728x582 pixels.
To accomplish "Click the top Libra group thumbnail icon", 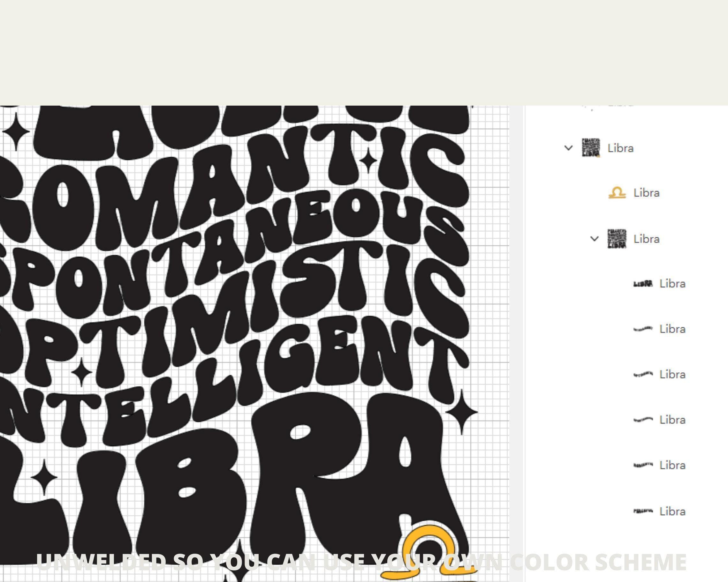I will coord(591,148).
